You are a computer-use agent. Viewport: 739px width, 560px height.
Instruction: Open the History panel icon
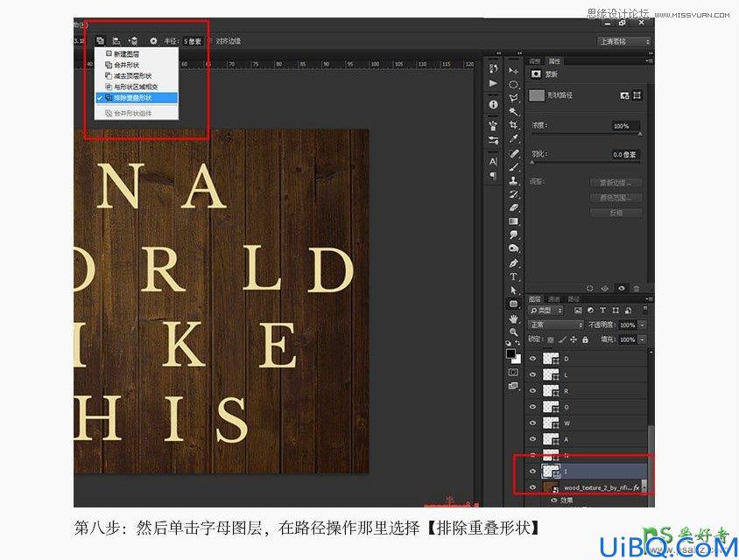(x=493, y=69)
